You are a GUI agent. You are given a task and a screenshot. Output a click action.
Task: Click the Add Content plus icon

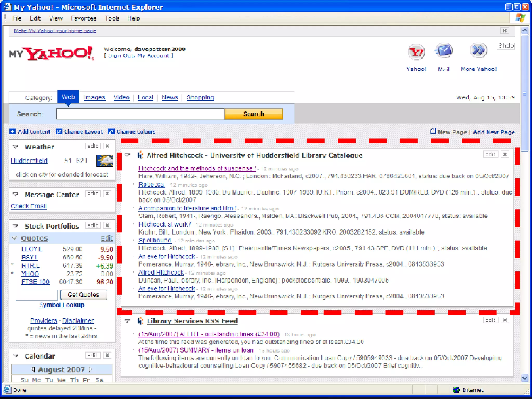pyautogui.click(x=12, y=131)
